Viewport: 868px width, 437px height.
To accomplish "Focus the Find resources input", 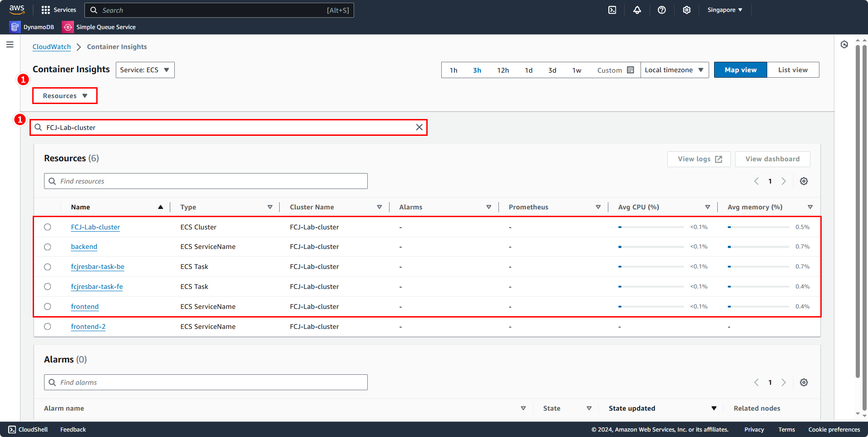I will (x=206, y=181).
